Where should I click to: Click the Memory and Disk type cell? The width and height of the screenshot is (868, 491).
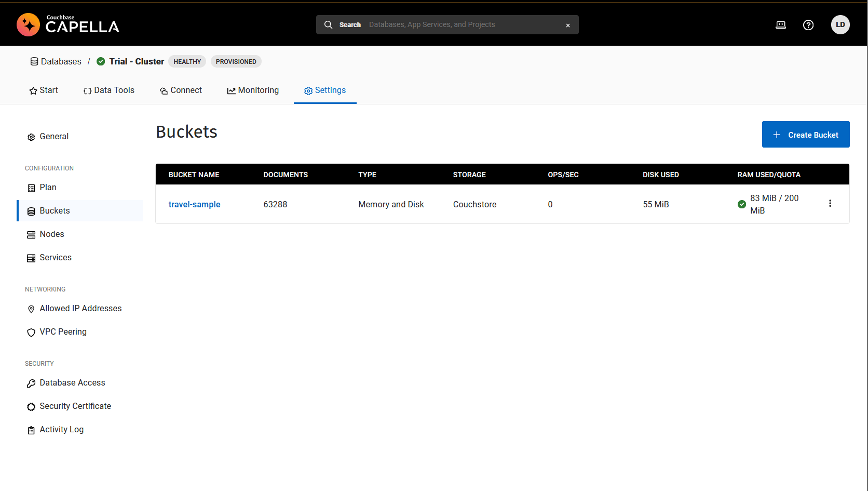pyautogui.click(x=391, y=205)
